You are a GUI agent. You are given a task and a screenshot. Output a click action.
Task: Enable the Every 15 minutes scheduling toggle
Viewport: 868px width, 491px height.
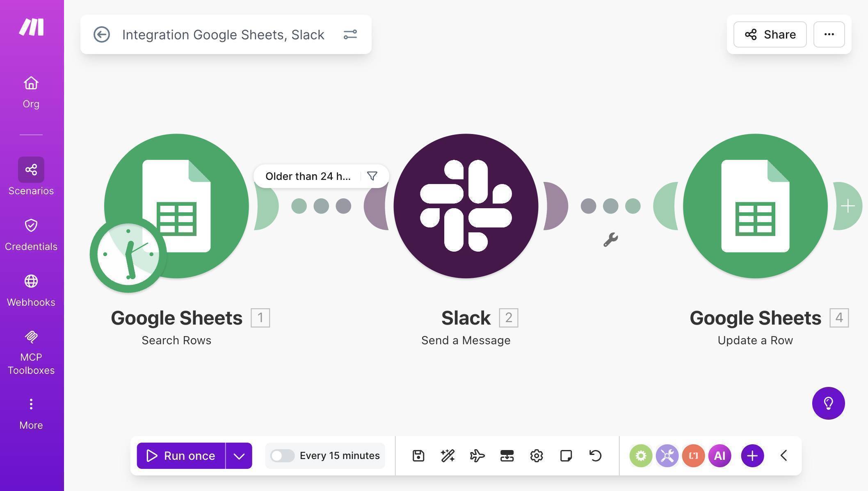pyautogui.click(x=283, y=455)
